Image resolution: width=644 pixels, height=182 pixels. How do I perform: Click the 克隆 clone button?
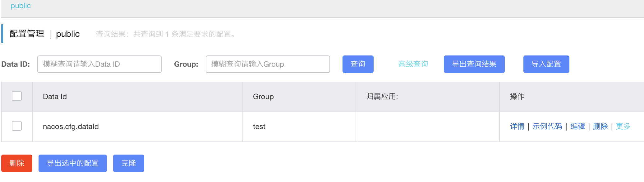click(128, 163)
